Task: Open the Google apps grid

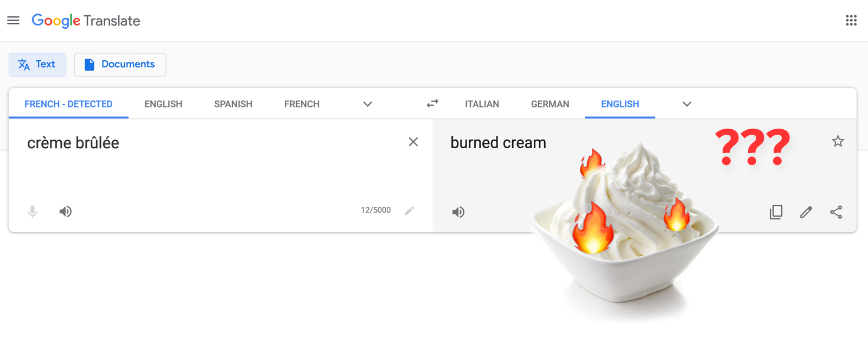Action: pyautogui.click(x=851, y=21)
